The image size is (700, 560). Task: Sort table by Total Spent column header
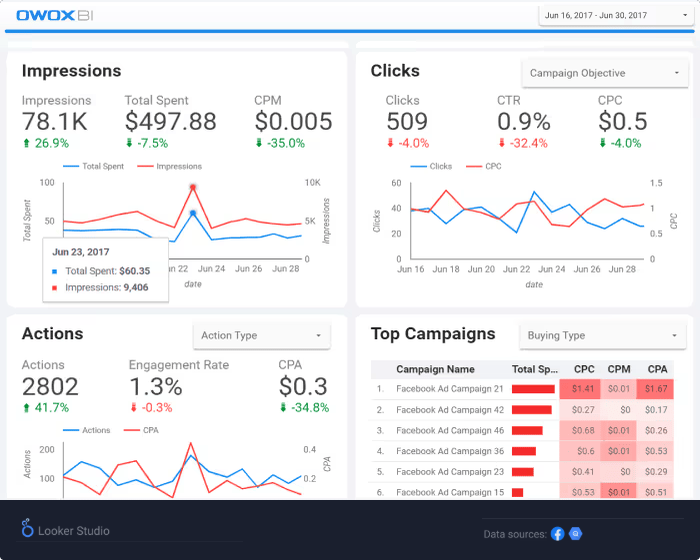[534, 369]
